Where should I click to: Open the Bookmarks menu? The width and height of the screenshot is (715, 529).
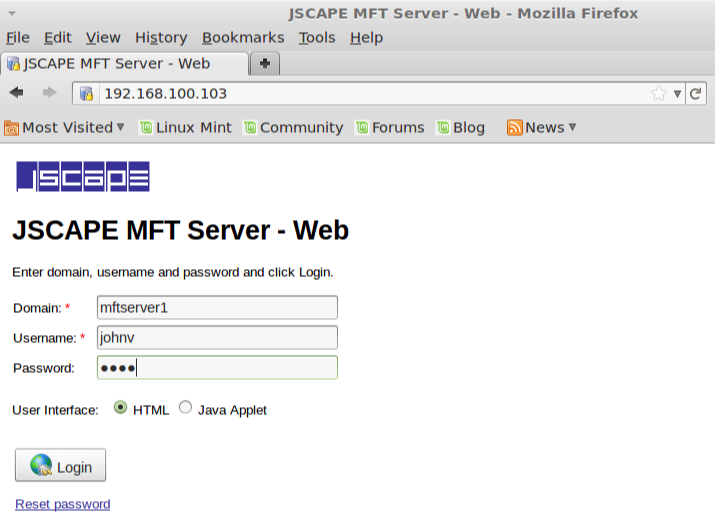pyautogui.click(x=243, y=37)
